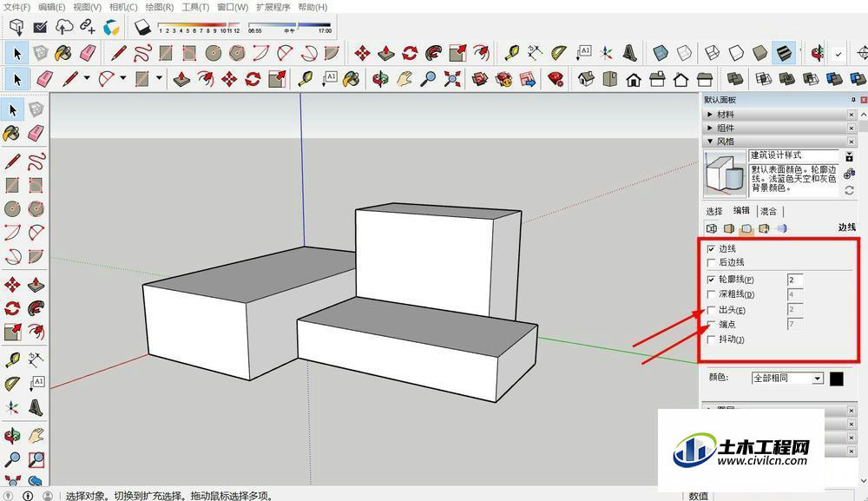Check the 抖动(J) jitter checkbox
This screenshot has height=501, width=868.
712,339
